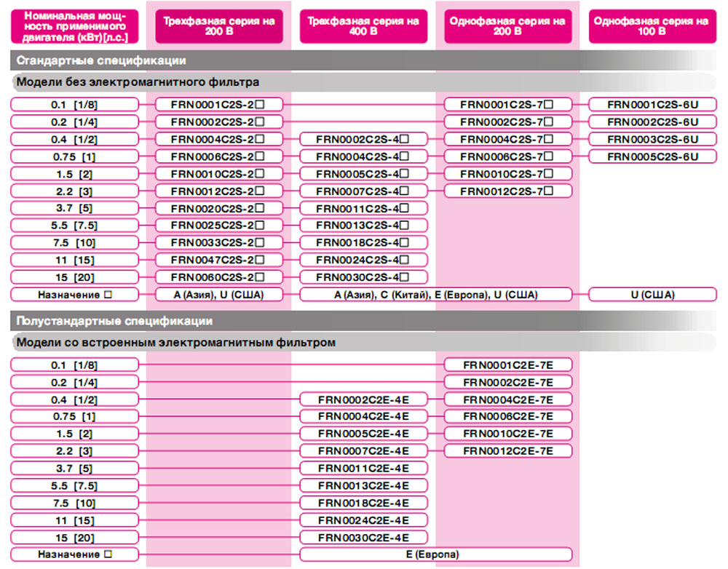Select model FRN0005C2S-6U box

point(652,156)
